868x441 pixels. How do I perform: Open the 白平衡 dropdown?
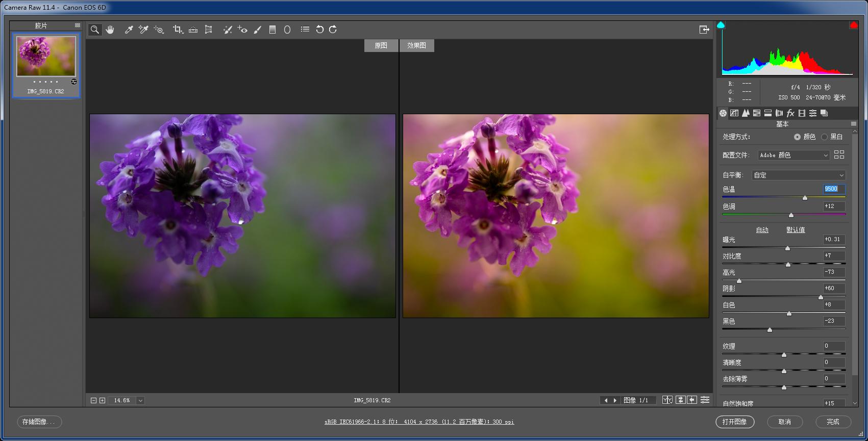(x=799, y=175)
